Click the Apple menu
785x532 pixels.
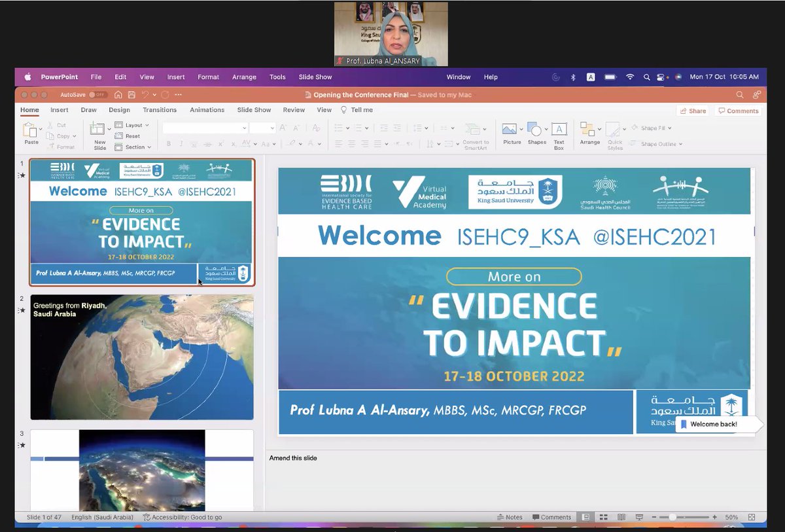[x=27, y=77]
